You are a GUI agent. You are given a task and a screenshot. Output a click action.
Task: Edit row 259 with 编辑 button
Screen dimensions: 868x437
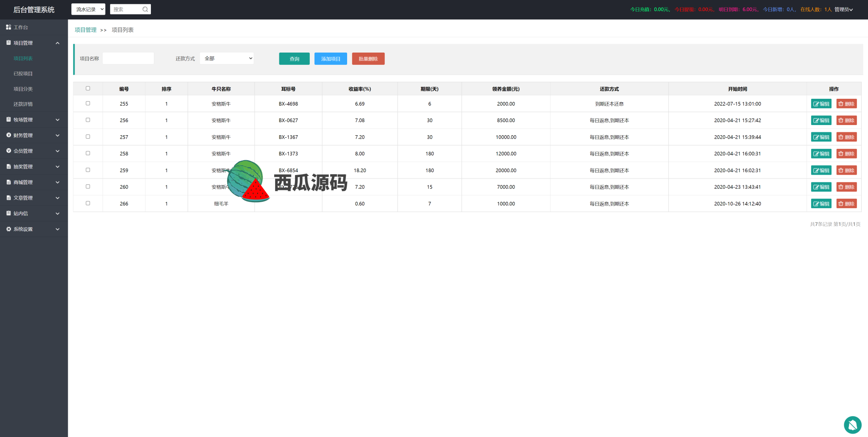[821, 170]
